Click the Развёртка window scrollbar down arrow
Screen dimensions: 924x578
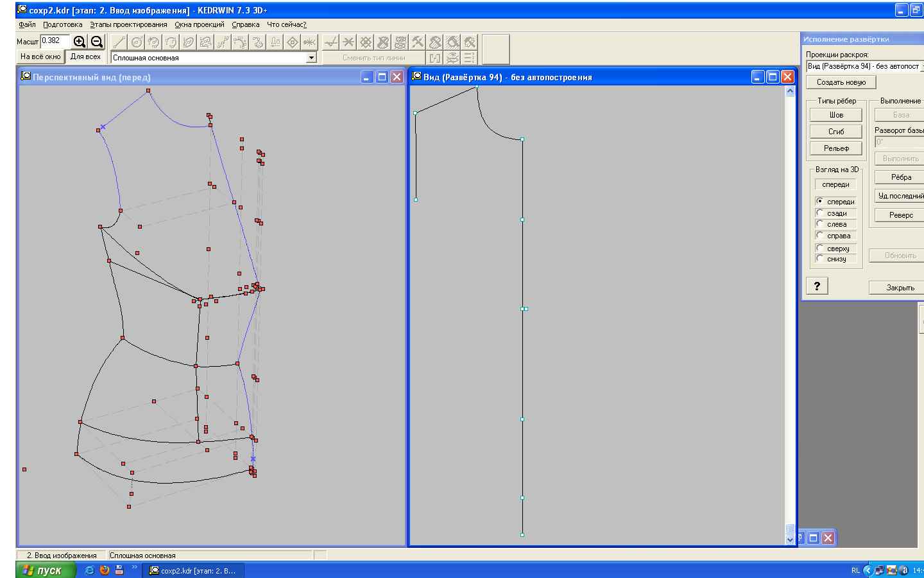(790, 539)
